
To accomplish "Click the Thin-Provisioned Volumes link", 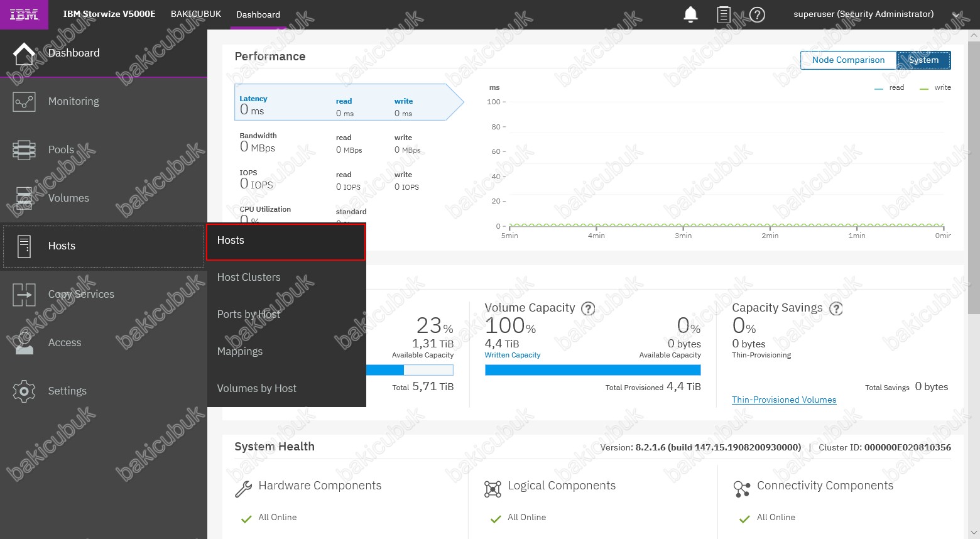I will pos(784,400).
